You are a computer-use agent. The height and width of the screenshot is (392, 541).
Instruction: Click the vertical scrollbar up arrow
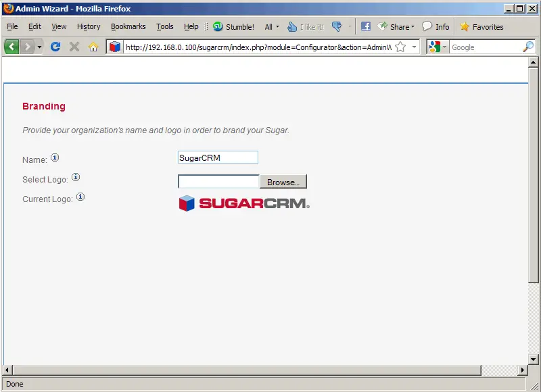(533, 62)
